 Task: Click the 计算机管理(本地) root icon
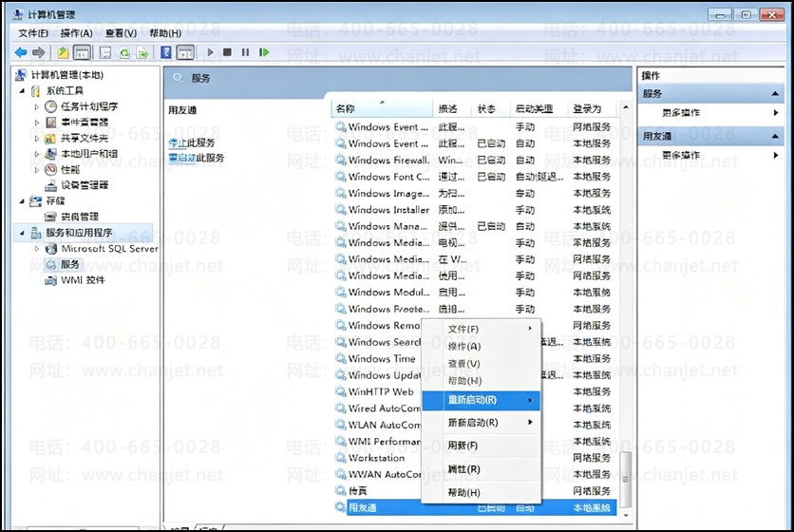(x=21, y=75)
